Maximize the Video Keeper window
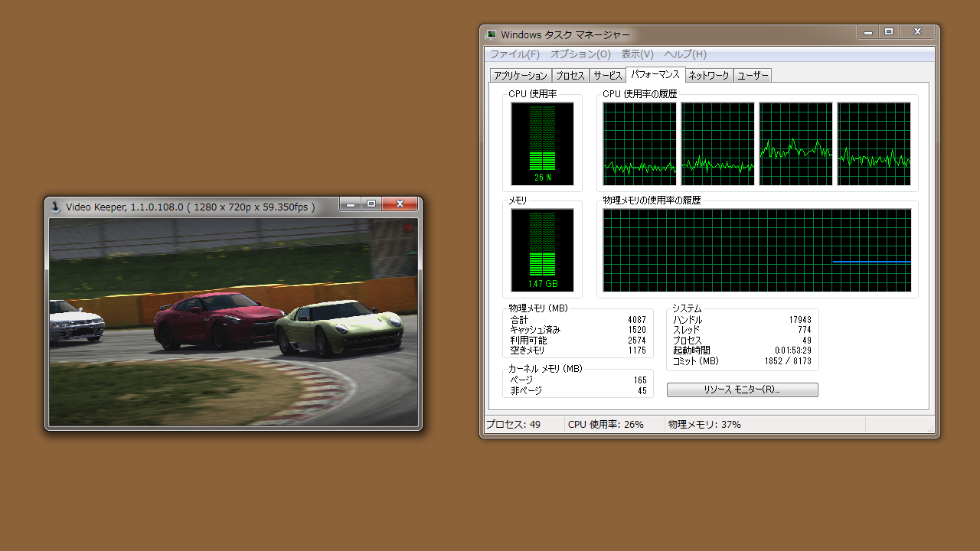This screenshot has height=551, width=980. point(371,204)
